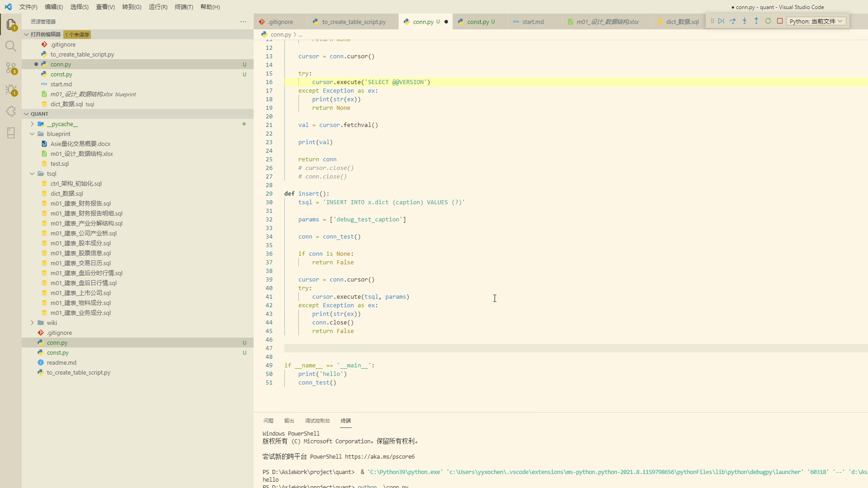868x488 pixels.
Task: Open the 运行(R) menu
Action: 158,7
